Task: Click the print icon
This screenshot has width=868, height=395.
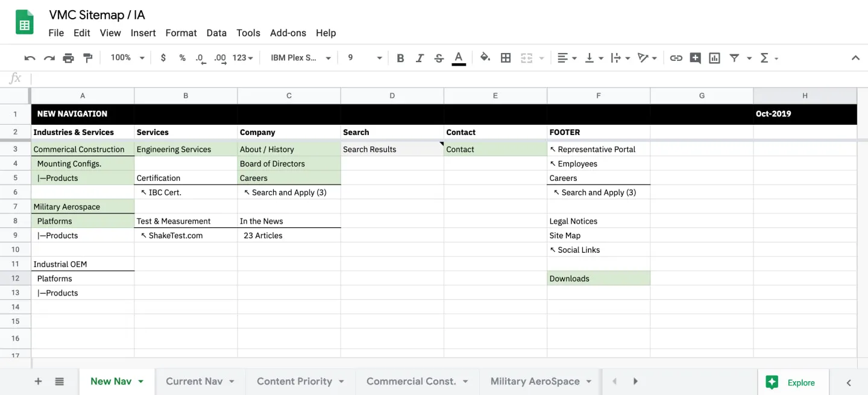Action: pyautogui.click(x=68, y=58)
